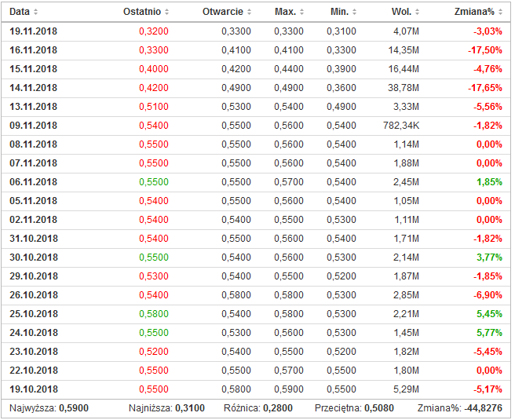Select the 14.11.2018 date cell
Viewport: 515px width, 420px height.
[33, 88]
